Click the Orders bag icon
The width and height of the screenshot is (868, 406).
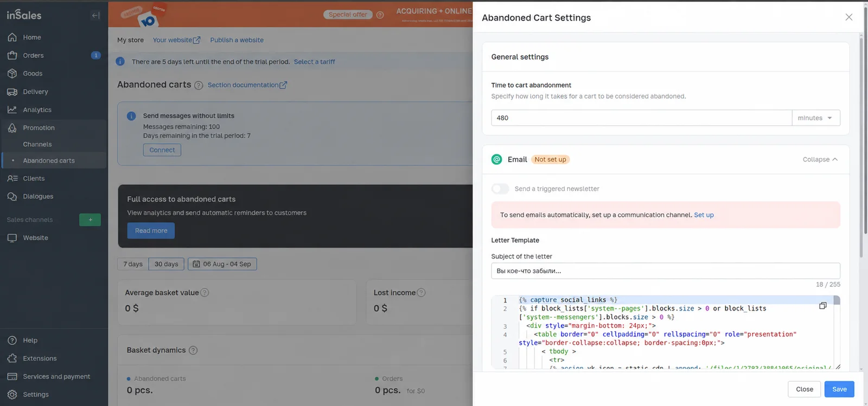(x=12, y=55)
